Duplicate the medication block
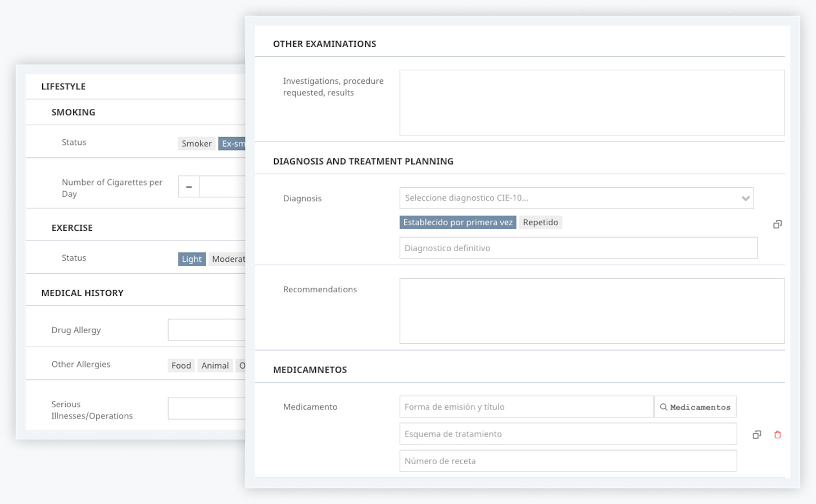This screenshot has width=816, height=504. click(756, 434)
